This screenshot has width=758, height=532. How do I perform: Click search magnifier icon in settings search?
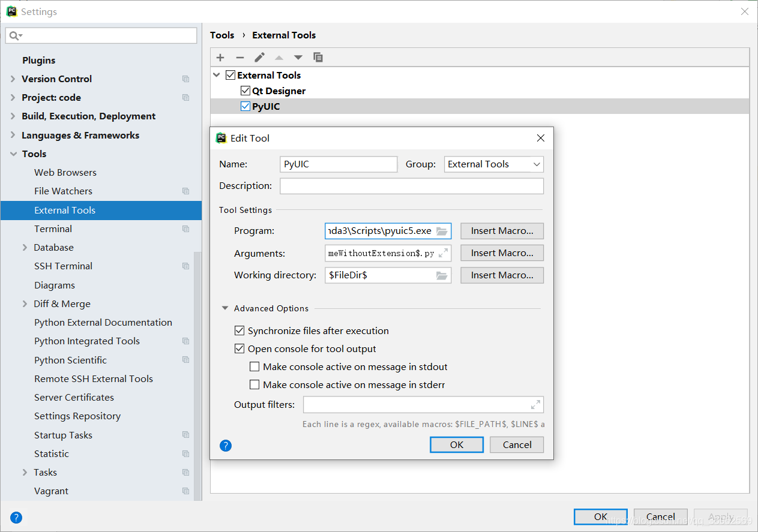pyautogui.click(x=14, y=36)
